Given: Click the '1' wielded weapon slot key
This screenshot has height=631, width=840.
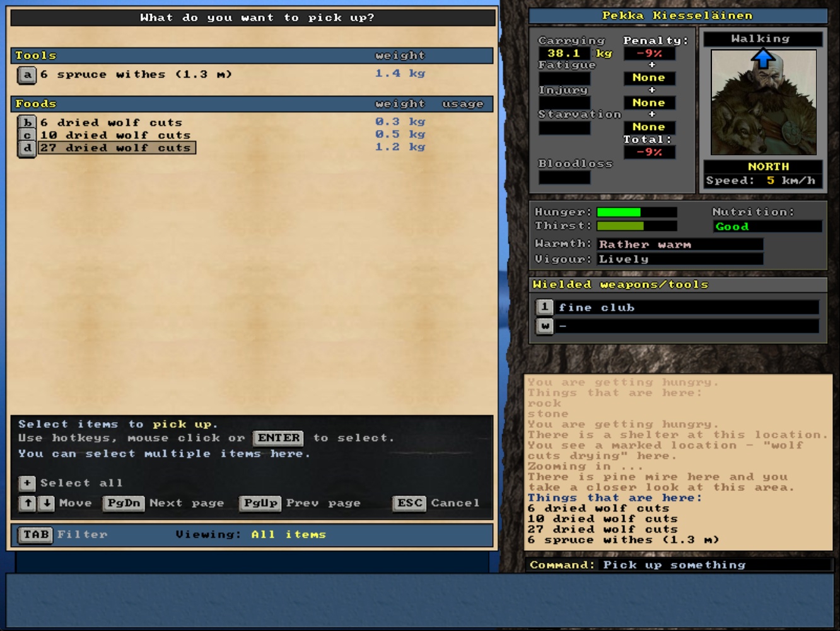Looking at the screenshot, I should click(545, 307).
